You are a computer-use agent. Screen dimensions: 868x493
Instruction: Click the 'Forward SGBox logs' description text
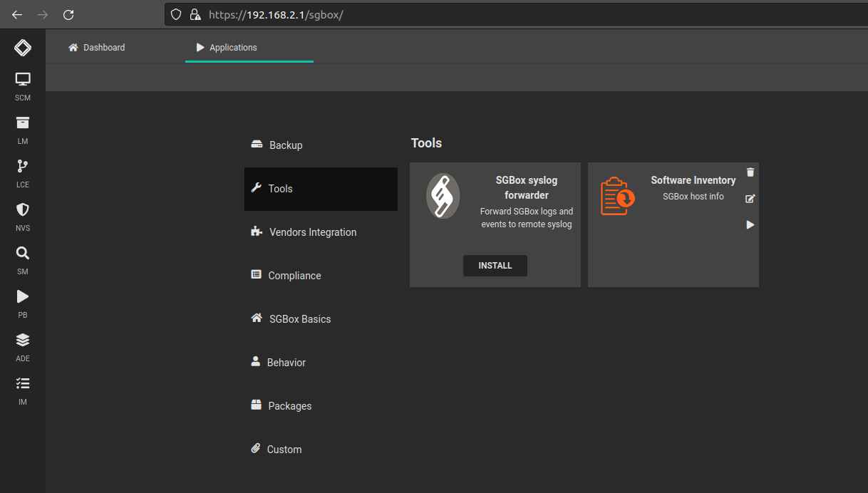(527, 218)
